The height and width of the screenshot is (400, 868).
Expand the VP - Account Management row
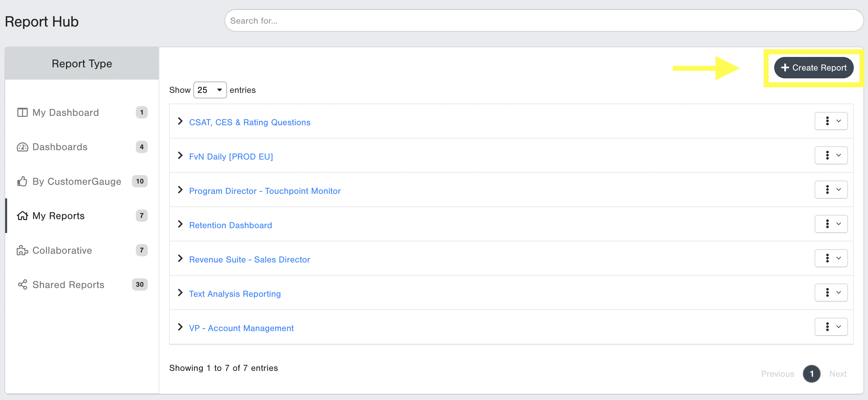click(x=180, y=327)
